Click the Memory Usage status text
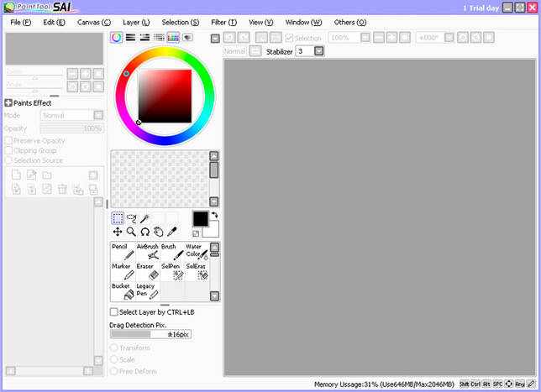 point(384,384)
